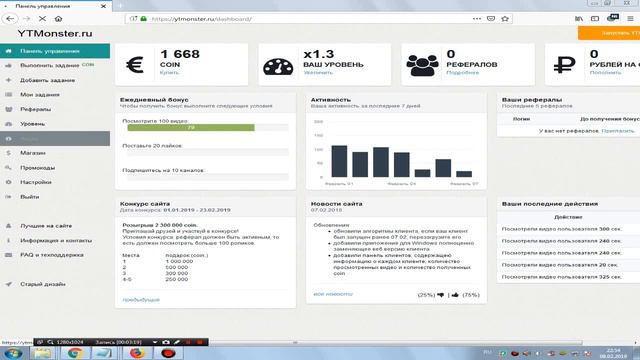Click the ruble balance icon
The height and width of the screenshot is (360, 640).
click(x=564, y=64)
